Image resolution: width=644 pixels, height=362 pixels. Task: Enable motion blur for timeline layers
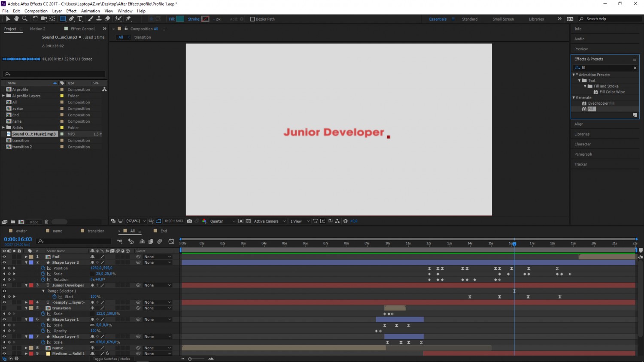pos(160,241)
